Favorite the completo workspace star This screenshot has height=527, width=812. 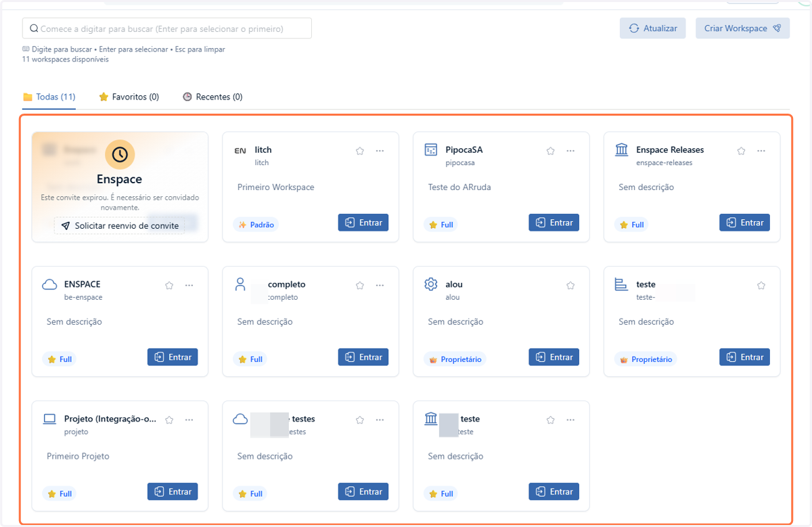coord(360,285)
